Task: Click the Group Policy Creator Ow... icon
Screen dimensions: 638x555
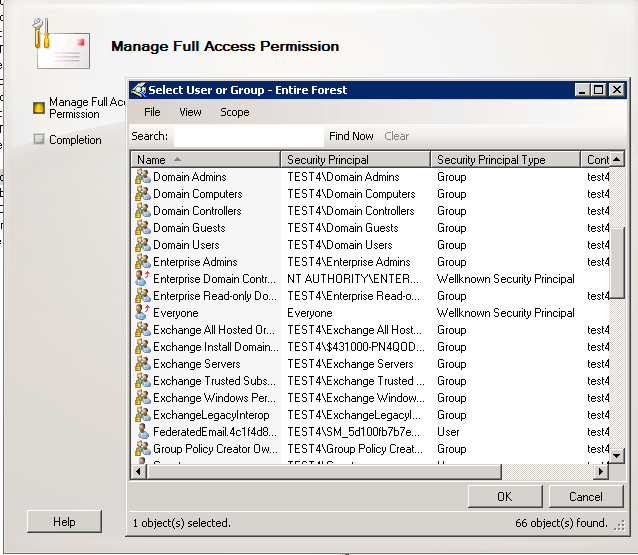Action: click(143, 448)
